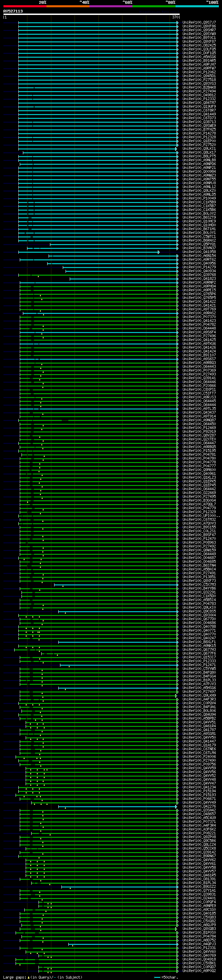The height and width of the screenshot is (980, 222).
Task: Select label UniRef100_B2BAK8
Action: tap(199, 88)
